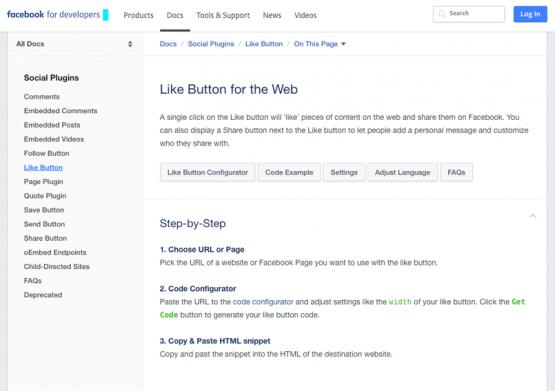The width and height of the screenshot is (555, 391).
Task: Click the Like Button breadcrumb link
Action: tap(264, 44)
